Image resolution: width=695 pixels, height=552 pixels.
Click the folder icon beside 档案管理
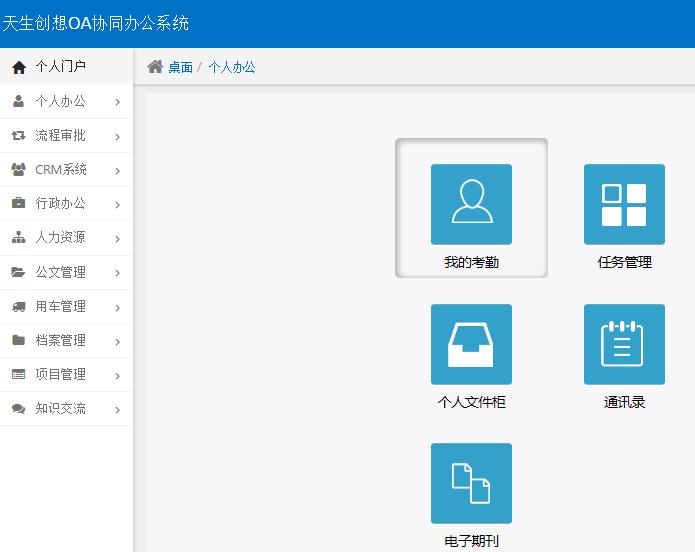pyautogui.click(x=19, y=340)
